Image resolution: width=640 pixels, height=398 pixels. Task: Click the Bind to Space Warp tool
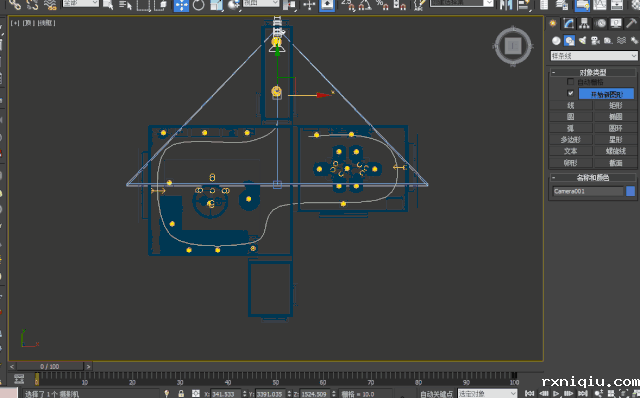[50, 4]
